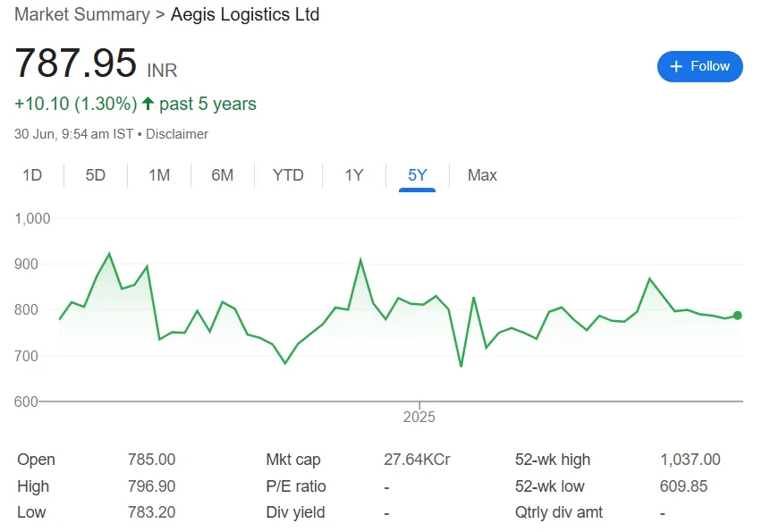The image size is (770, 532).
Task: Click the 1,000 y-axis label
Action: (32, 218)
